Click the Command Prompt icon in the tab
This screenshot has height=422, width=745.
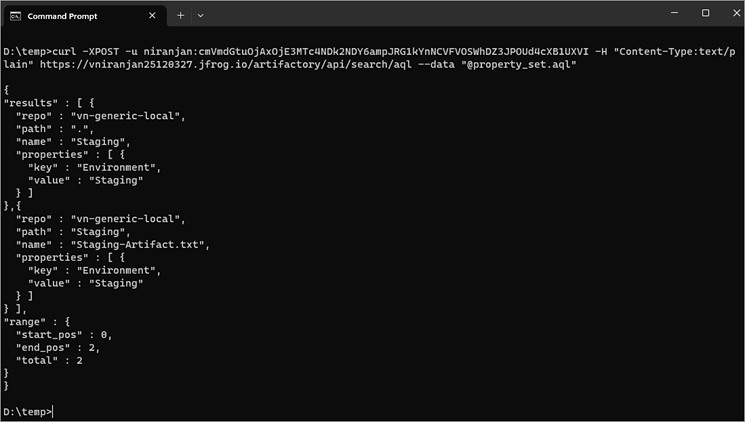(x=16, y=16)
